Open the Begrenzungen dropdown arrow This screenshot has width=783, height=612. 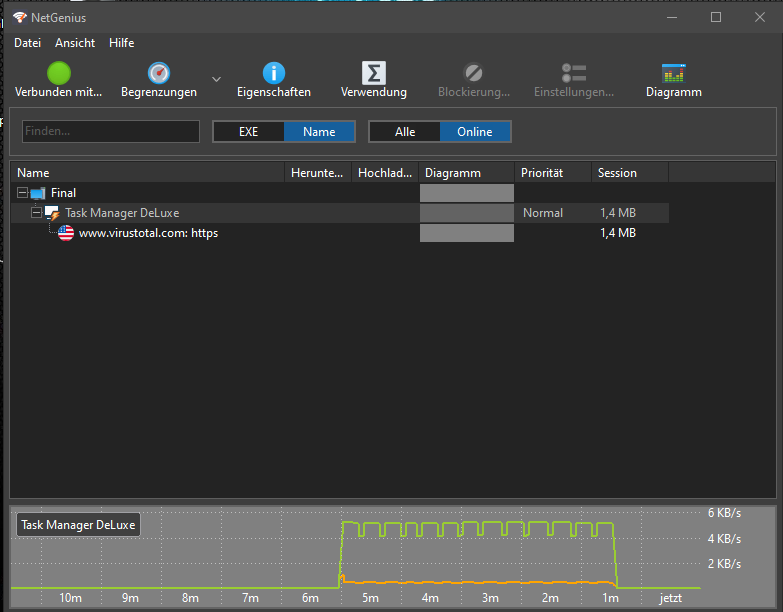point(216,79)
